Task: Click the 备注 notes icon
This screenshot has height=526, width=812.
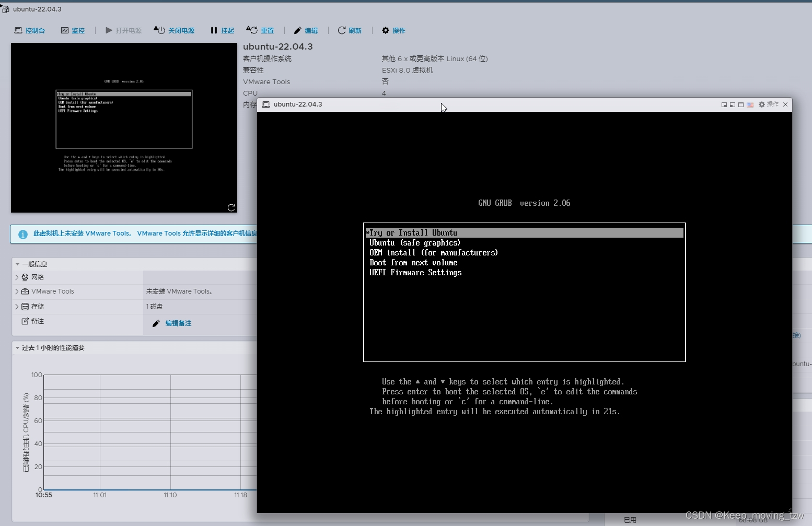Action: point(25,321)
